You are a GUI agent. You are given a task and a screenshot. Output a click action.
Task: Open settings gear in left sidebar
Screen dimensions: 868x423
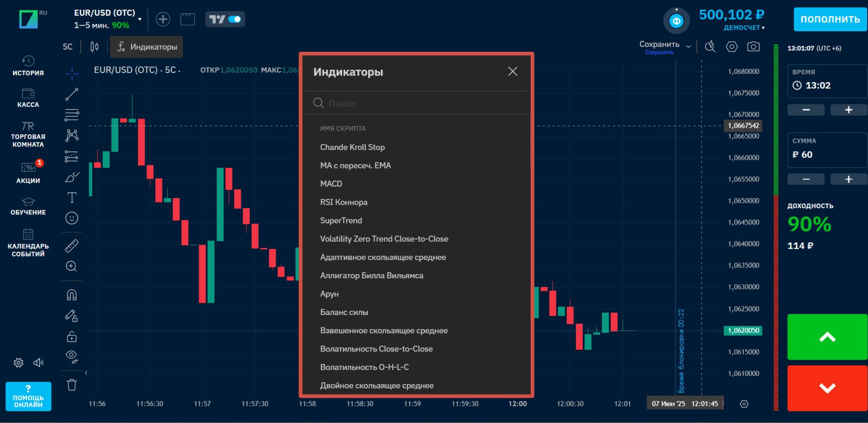18,363
